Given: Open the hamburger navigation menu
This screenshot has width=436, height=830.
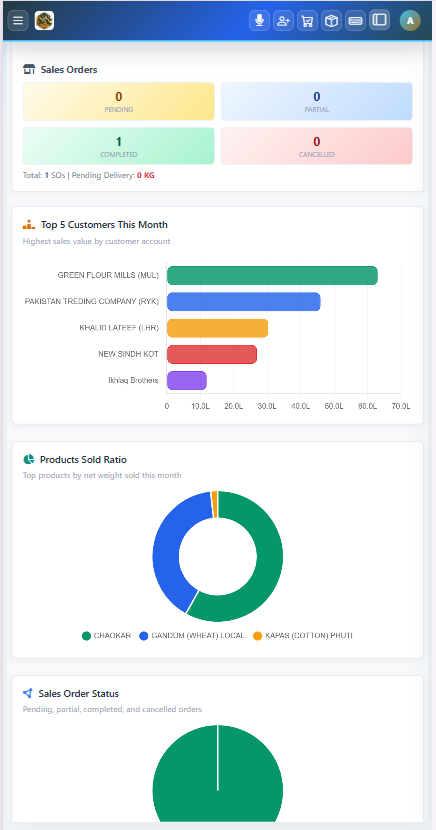Looking at the screenshot, I should [x=18, y=21].
